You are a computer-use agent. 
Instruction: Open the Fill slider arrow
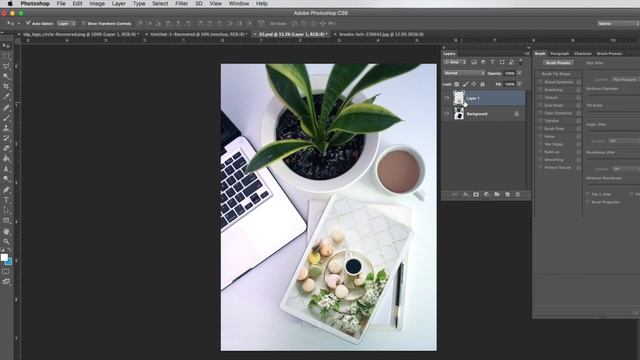point(520,84)
